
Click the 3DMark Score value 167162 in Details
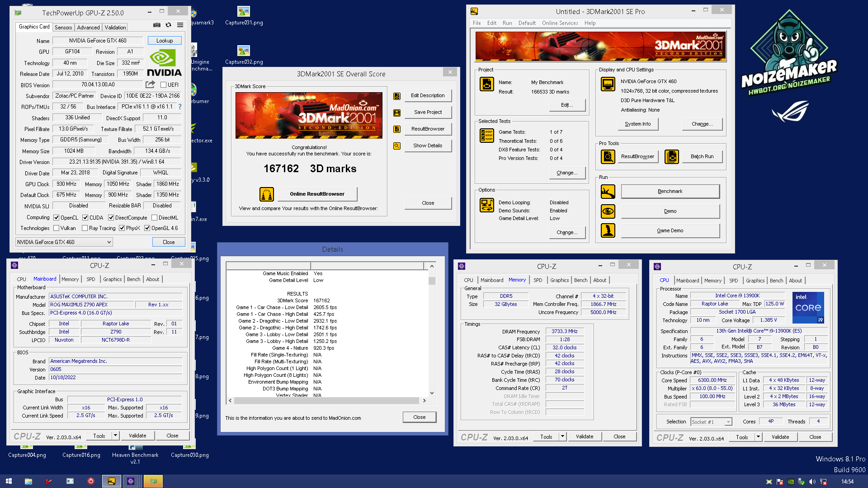[x=321, y=300]
